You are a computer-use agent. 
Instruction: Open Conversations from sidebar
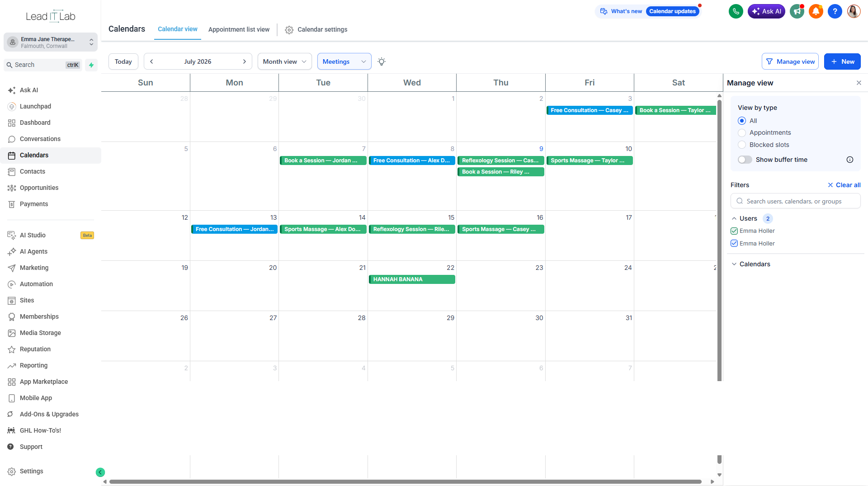(x=50, y=139)
